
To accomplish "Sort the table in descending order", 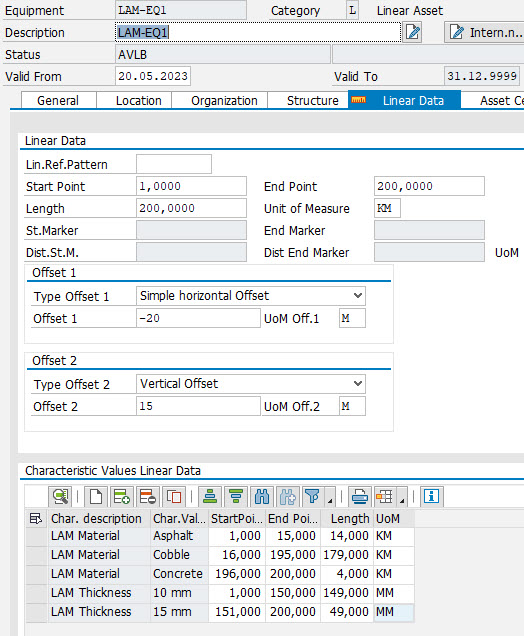I will [236, 496].
